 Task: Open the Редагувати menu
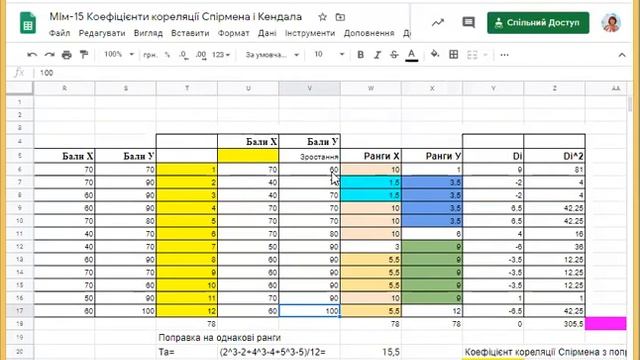click(x=102, y=33)
